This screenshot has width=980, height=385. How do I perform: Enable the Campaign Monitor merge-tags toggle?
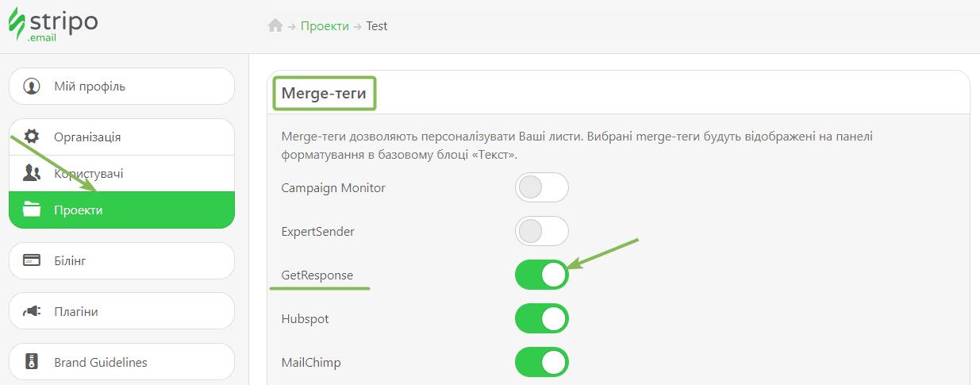pos(542,188)
